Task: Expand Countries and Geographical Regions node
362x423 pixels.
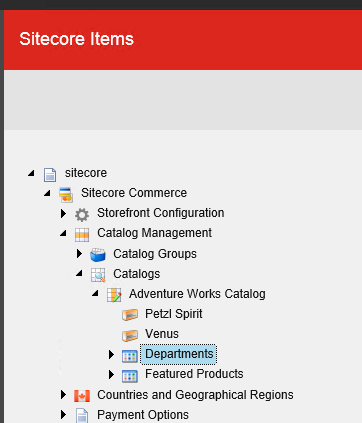Action: [63, 395]
